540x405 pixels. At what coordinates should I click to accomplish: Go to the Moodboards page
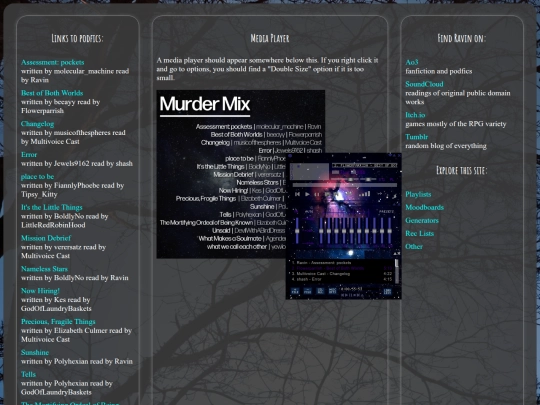[x=425, y=207]
